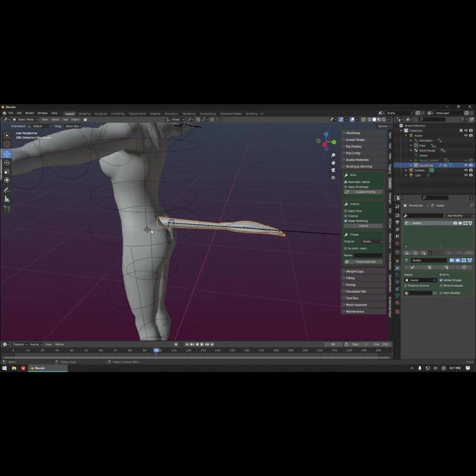Expand the Mesh Inspector panel
476x476 pixels.
point(364,305)
